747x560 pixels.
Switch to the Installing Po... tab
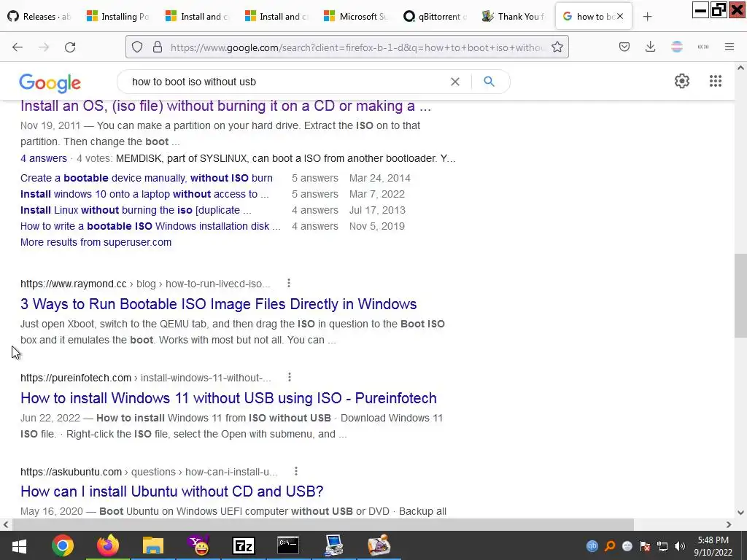click(118, 17)
